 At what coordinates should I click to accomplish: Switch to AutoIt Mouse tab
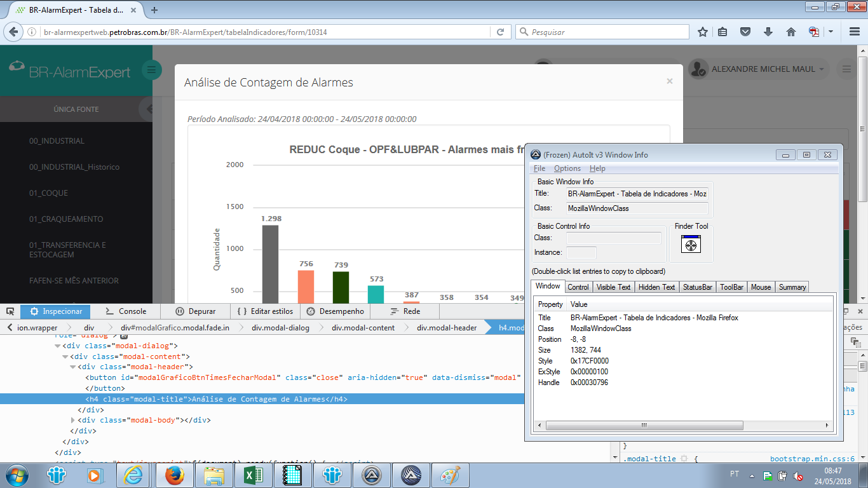[761, 287]
